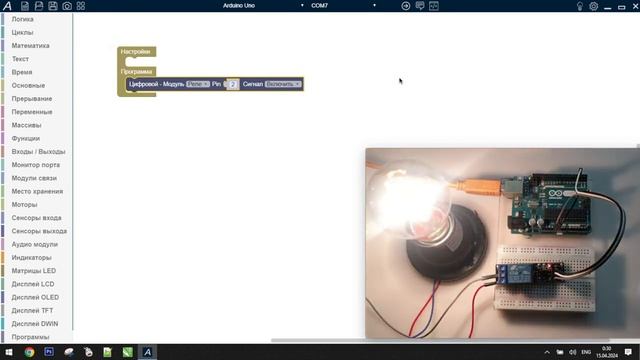Open the Прерывание category
The height and width of the screenshot is (360, 640).
click(31, 99)
